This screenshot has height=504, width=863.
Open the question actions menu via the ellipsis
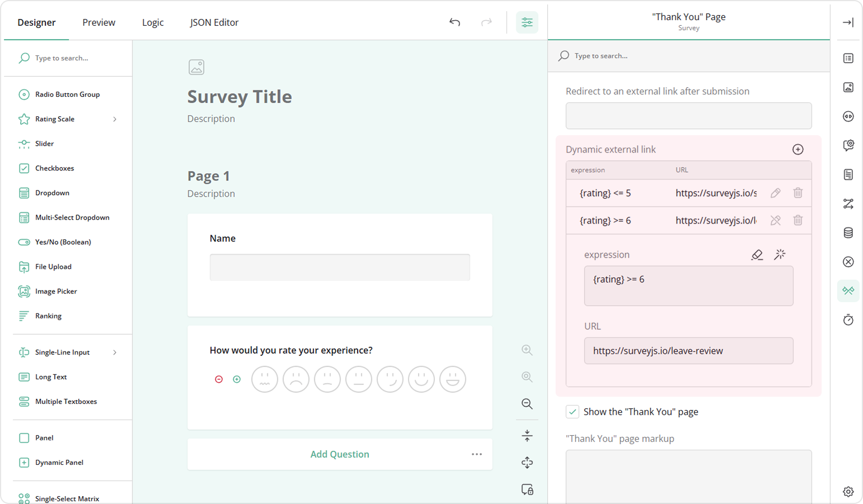click(x=477, y=454)
